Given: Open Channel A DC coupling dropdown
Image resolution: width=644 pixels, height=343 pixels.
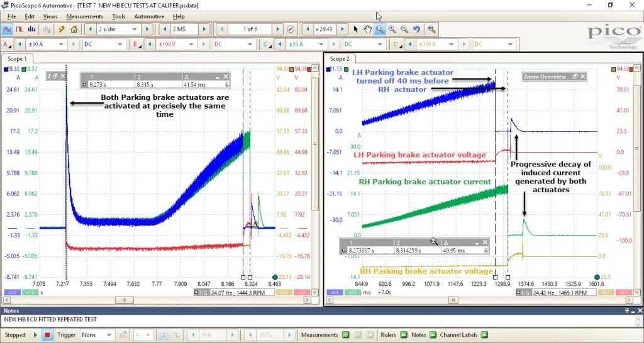Looking at the screenshot, I should click(119, 44).
